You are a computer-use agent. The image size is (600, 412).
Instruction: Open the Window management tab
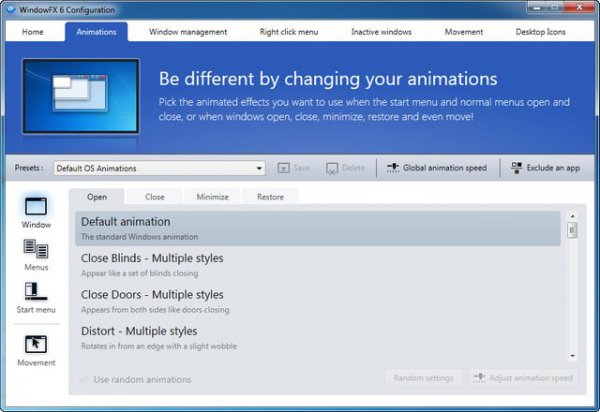point(188,32)
